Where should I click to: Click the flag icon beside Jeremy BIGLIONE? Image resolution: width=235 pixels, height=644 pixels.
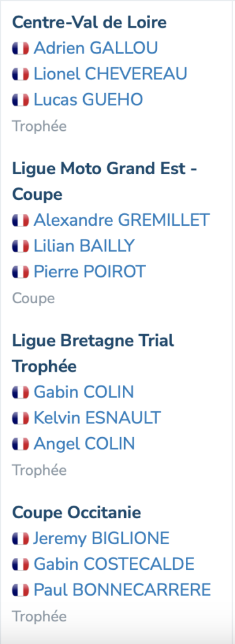21,538
